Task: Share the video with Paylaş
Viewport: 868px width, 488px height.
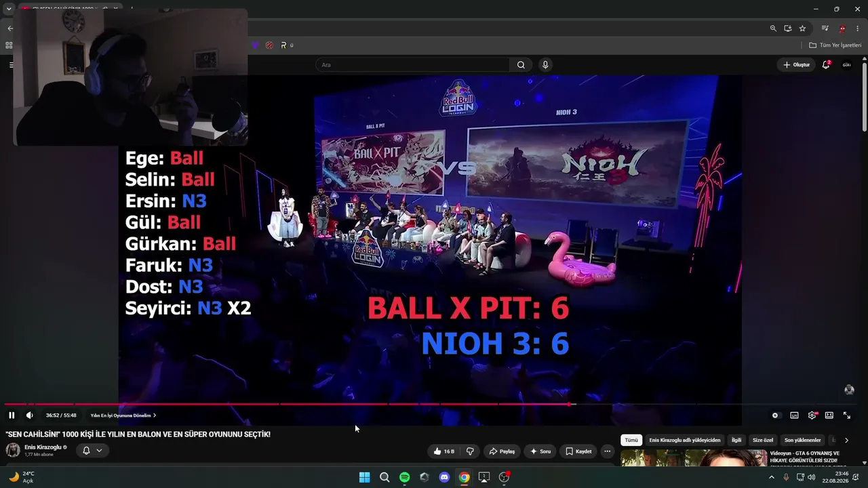Action: pyautogui.click(x=502, y=451)
